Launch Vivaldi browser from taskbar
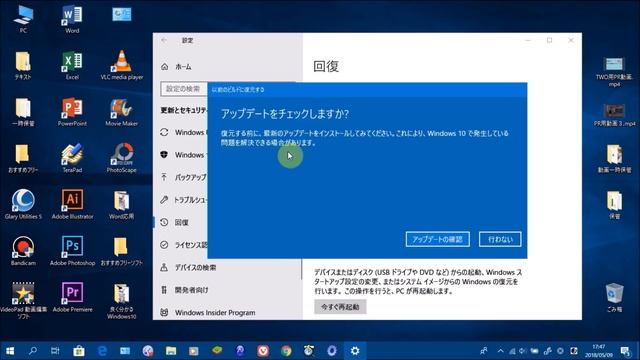 click(263, 351)
